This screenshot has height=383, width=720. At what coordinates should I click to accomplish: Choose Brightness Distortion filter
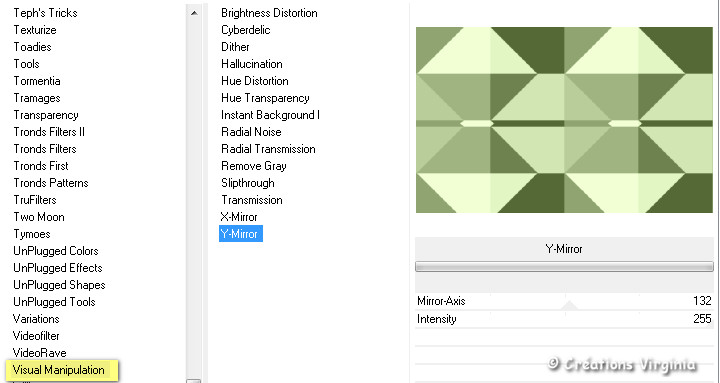tap(269, 13)
